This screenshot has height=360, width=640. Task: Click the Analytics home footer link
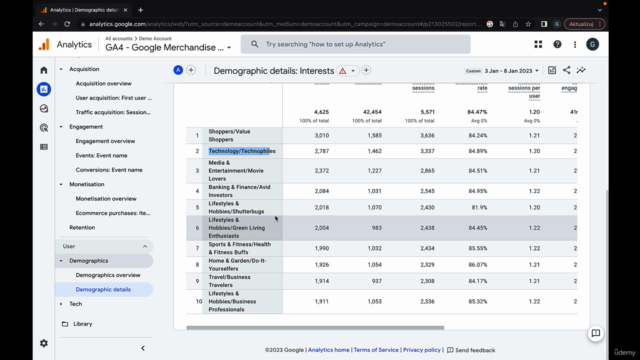pos(329,350)
